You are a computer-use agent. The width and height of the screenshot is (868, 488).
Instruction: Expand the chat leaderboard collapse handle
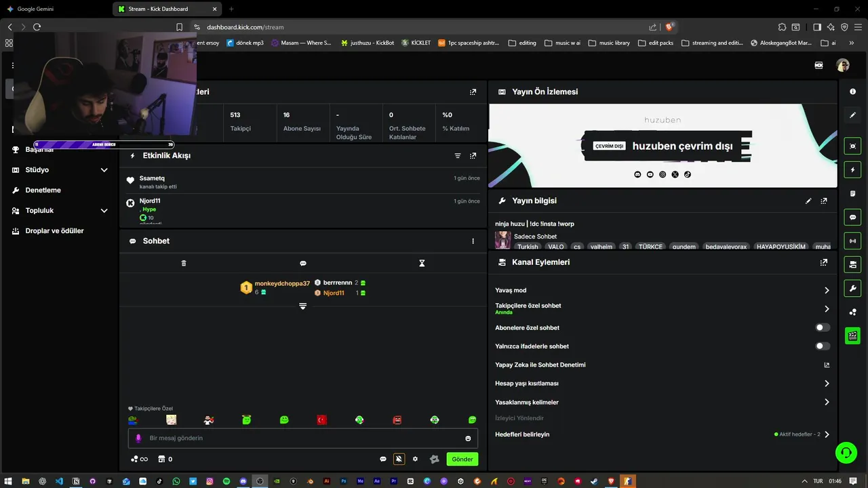pyautogui.click(x=303, y=306)
